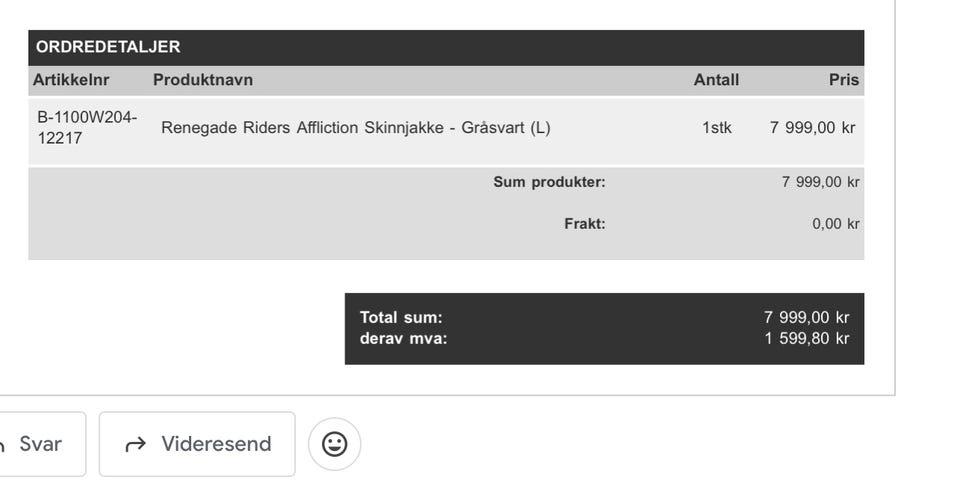Image resolution: width=960 pixels, height=489 pixels.
Task: Click the Frakt label
Action: point(584,224)
